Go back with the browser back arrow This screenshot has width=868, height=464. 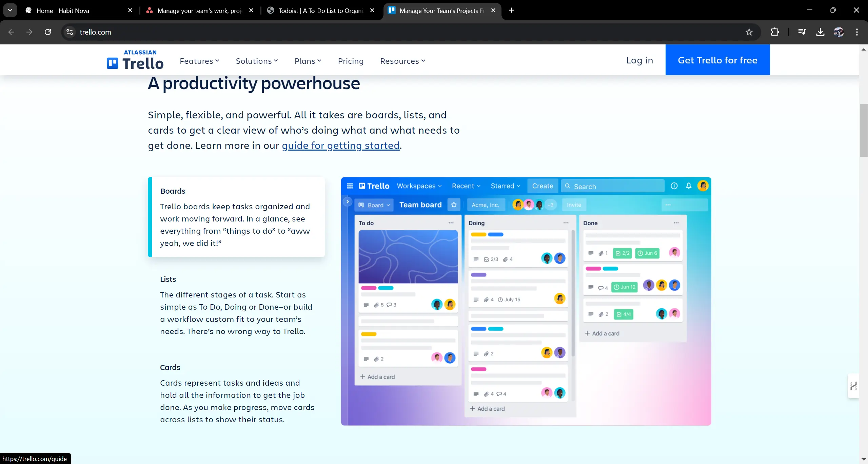[x=11, y=32]
